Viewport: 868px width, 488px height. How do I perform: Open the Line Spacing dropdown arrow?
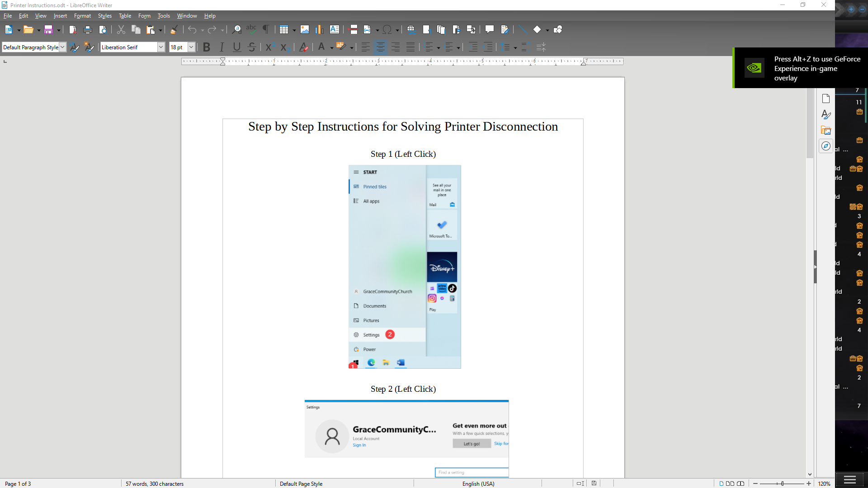tap(515, 47)
